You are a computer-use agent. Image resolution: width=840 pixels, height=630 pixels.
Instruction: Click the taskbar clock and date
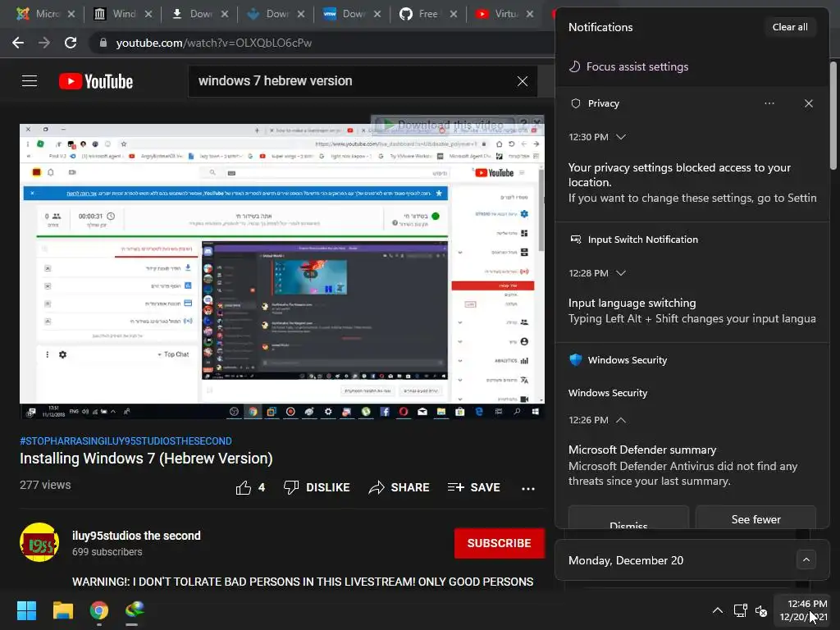click(804, 610)
